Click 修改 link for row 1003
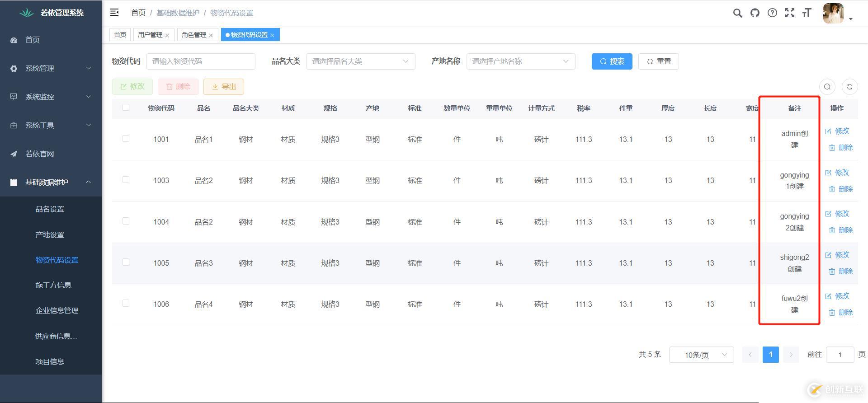Screen dimensions: 868x403 click(837, 173)
